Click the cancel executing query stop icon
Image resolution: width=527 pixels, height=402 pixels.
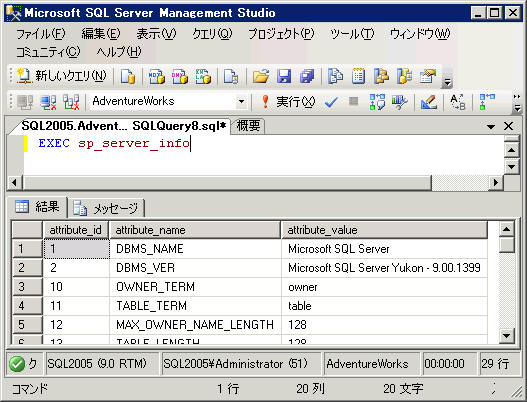click(x=353, y=101)
